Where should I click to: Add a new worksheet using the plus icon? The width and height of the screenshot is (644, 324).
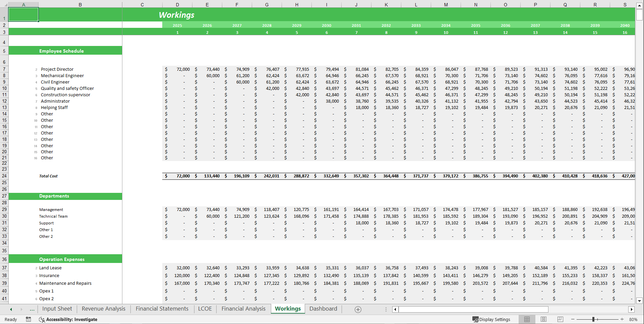357,309
